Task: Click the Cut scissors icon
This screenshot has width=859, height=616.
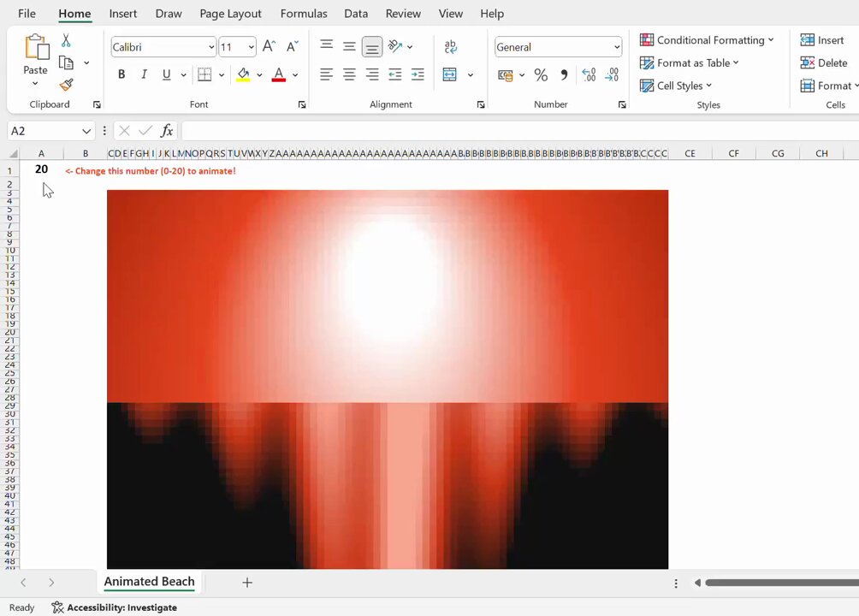Action: point(66,40)
